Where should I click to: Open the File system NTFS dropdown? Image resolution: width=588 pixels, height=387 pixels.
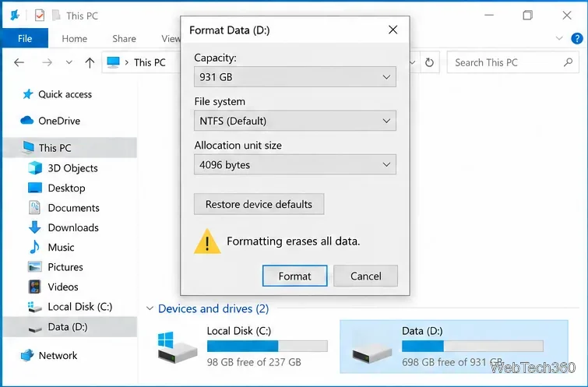(x=294, y=121)
